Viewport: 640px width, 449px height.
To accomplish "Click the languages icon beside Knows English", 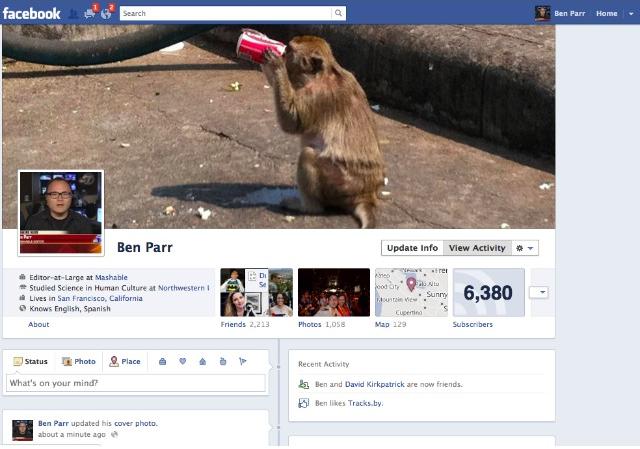I will pos(22,309).
